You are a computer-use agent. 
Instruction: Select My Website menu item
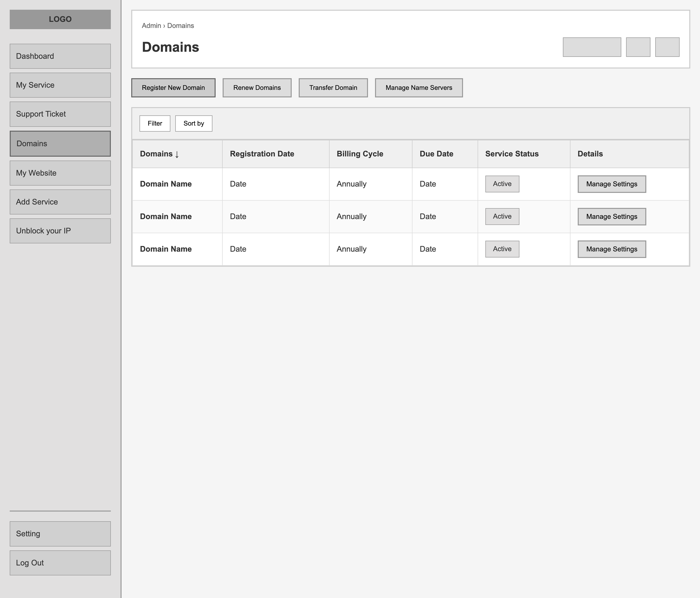[x=60, y=173]
